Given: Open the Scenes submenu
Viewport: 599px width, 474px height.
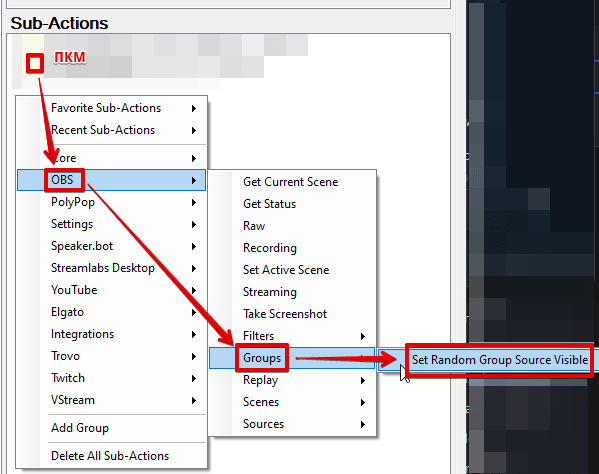Looking at the screenshot, I should coord(292,402).
